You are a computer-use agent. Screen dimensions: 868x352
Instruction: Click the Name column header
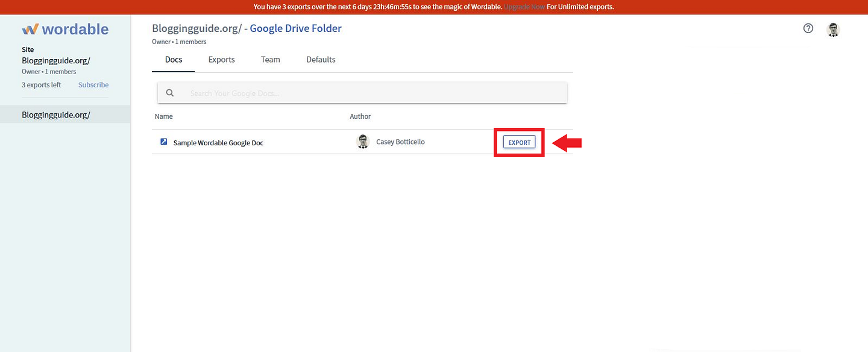pos(163,116)
